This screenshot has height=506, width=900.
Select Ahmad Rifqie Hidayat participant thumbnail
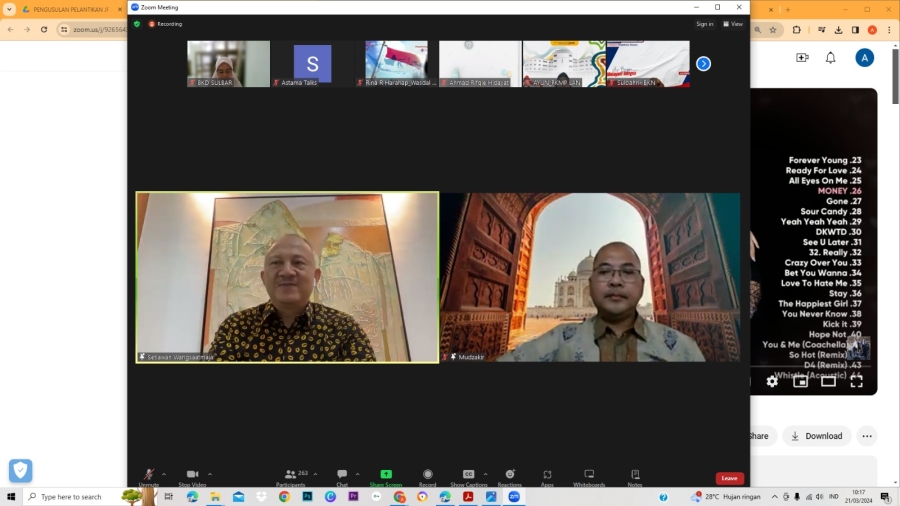click(x=480, y=64)
